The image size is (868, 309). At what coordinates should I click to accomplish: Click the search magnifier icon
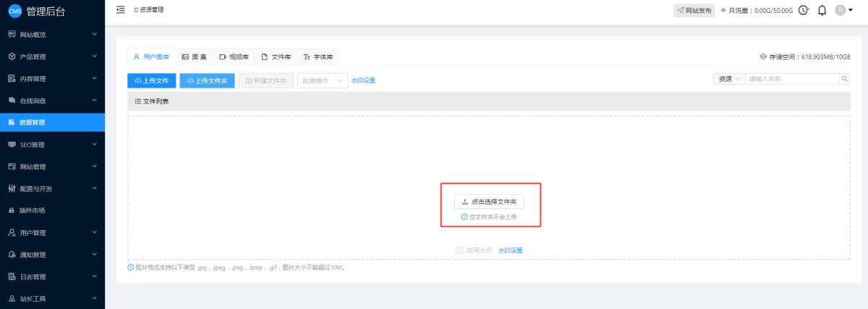(844, 79)
